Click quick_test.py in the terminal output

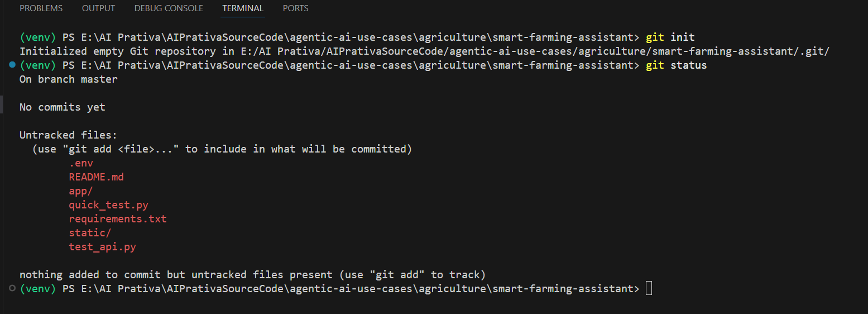tap(108, 205)
